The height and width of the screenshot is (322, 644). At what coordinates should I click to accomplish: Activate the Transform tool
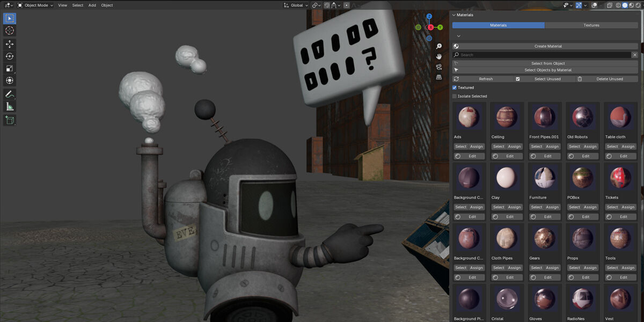tap(10, 80)
